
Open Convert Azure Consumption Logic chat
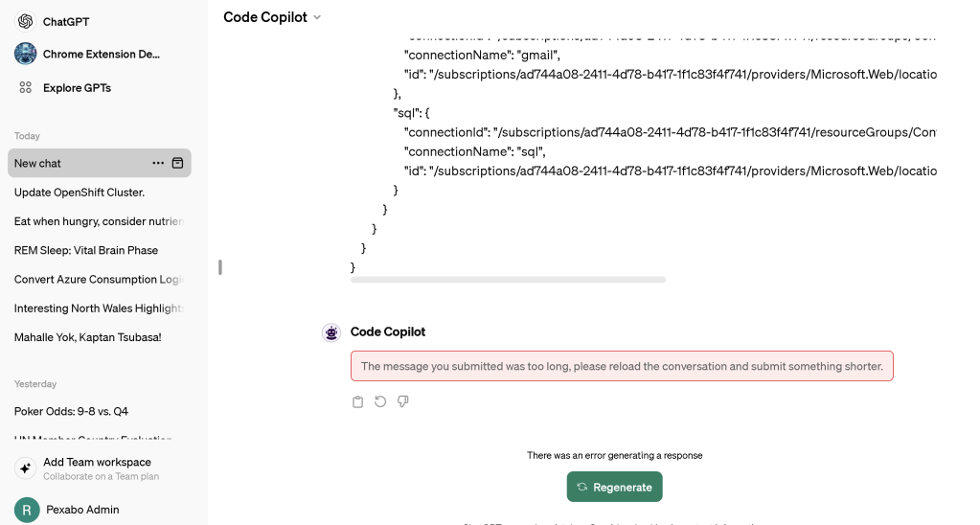coord(100,280)
